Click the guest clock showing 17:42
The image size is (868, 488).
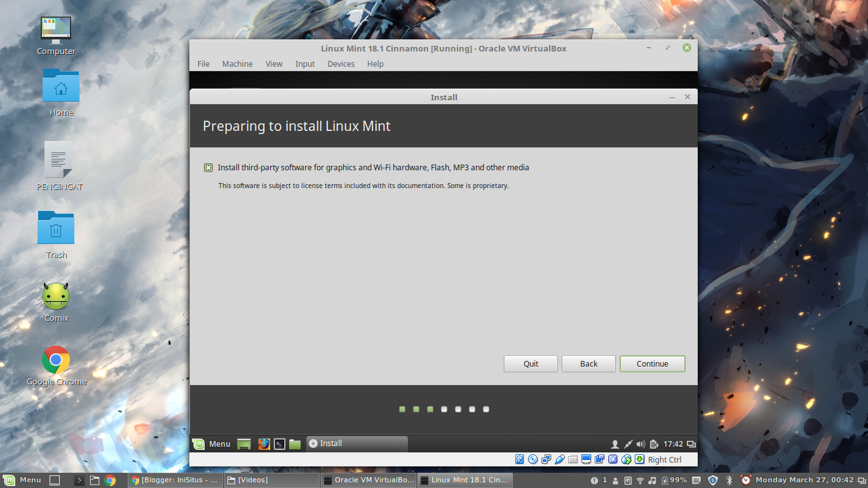(673, 444)
